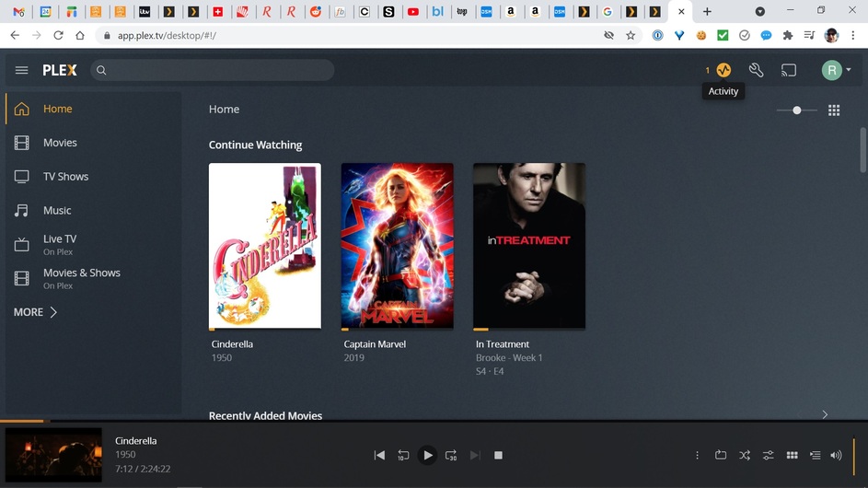Mute the volume speaker icon
The height and width of the screenshot is (488, 868).
836,456
